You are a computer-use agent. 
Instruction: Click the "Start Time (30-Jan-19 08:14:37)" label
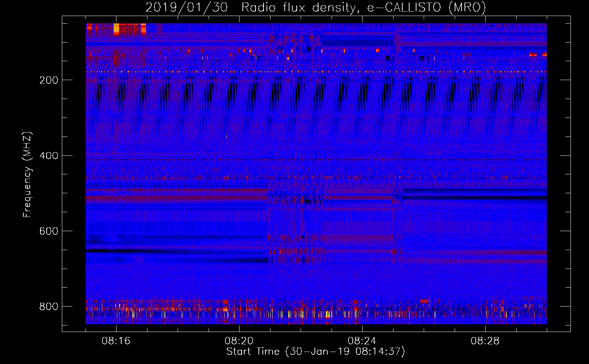tap(316, 352)
